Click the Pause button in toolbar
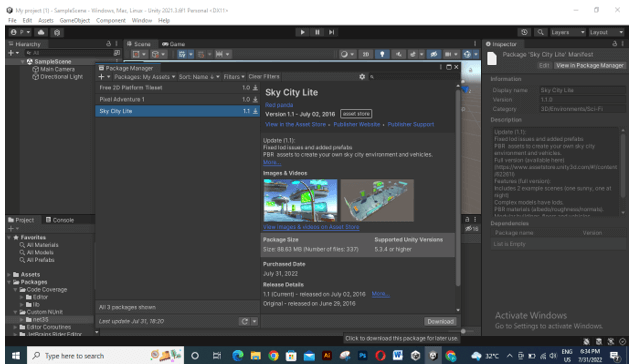Viewport: 629px width, 364px height. pos(317,32)
